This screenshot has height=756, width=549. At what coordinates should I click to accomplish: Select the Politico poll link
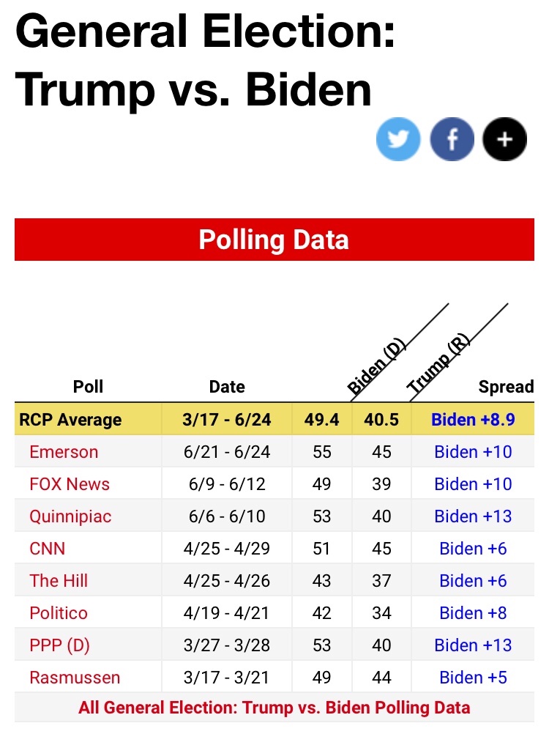click(59, 613)
